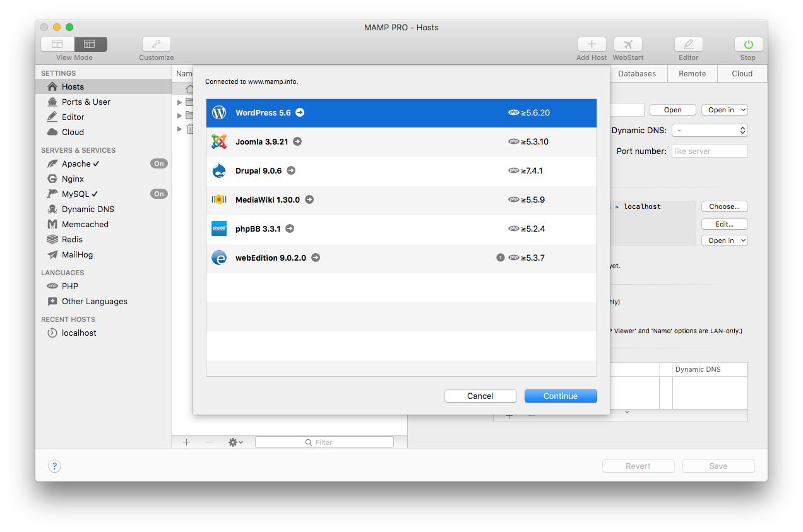Click the help question mark icon
Image resolution: width=803 pixels, height=532 pixels.
pos(55,466)
